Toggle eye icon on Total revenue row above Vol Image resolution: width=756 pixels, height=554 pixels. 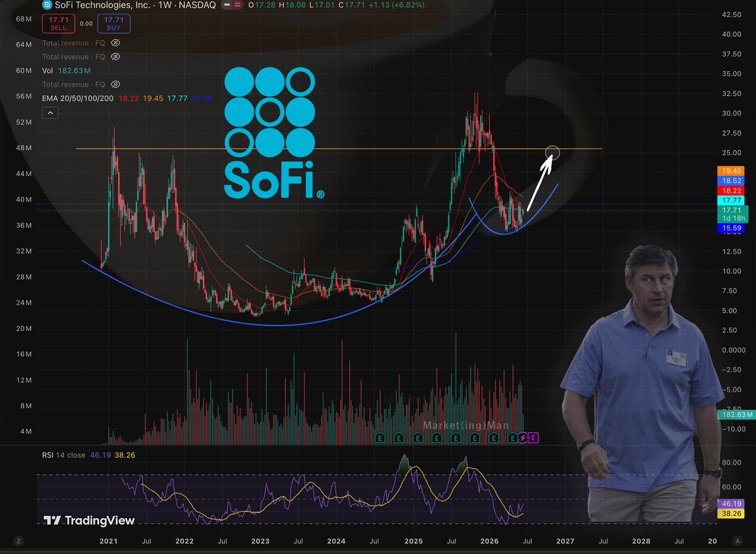point(115,57)
